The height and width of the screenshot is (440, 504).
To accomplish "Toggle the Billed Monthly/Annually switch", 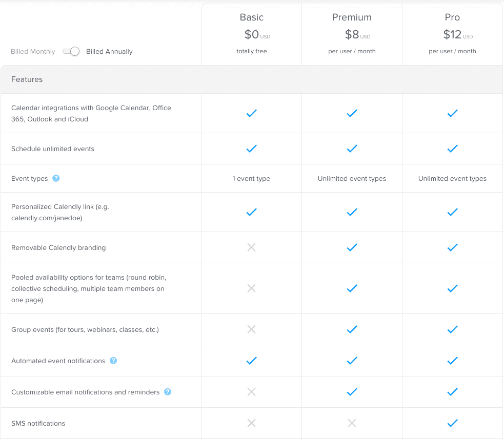I will coord(71,51).
